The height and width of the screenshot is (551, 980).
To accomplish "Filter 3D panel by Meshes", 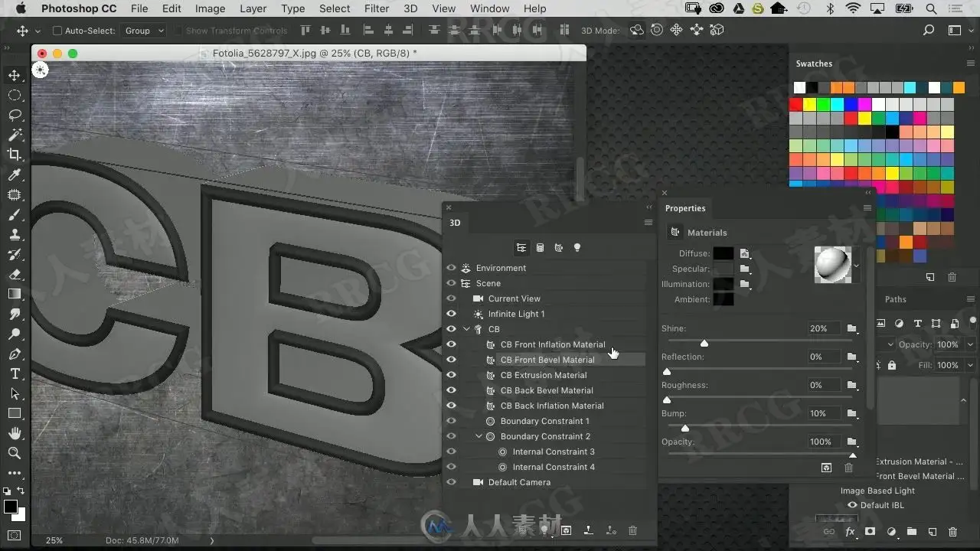I will click(540, 248).
